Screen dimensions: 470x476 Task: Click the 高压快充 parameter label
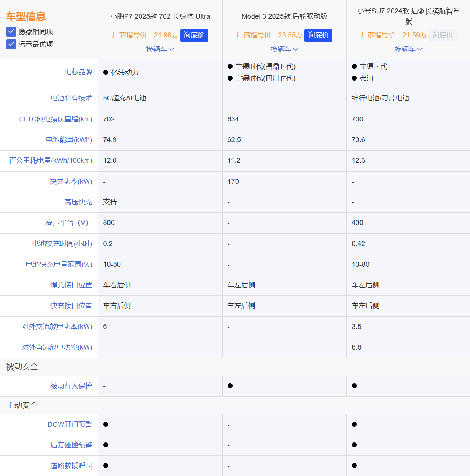click(78, 202)
